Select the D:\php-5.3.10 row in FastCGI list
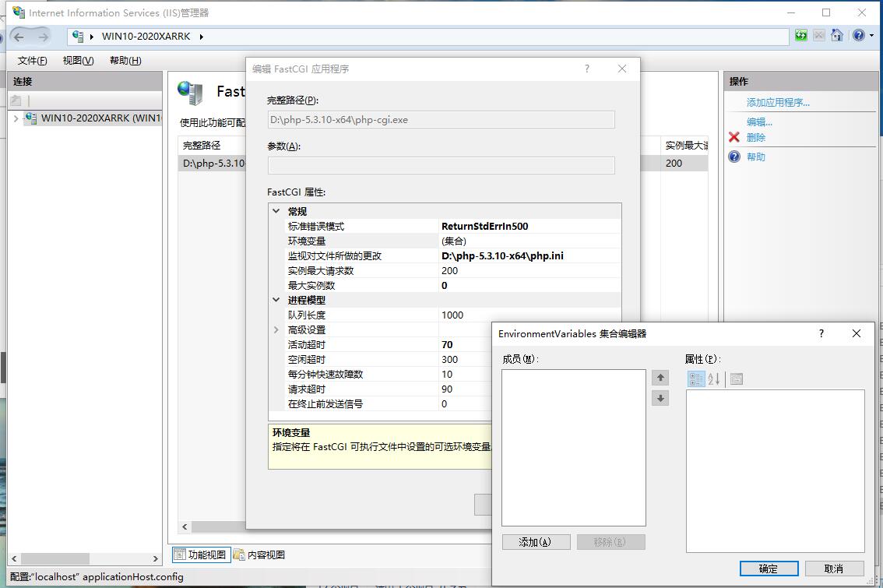The width and height of the screenshot is (883, 588). [x=213, y=164]
